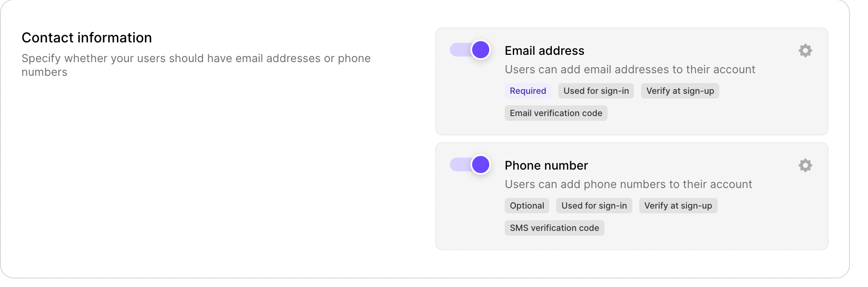Click the Required badge under Email
The height and width of the screenshot is (287, 868).
click(527, 91)
